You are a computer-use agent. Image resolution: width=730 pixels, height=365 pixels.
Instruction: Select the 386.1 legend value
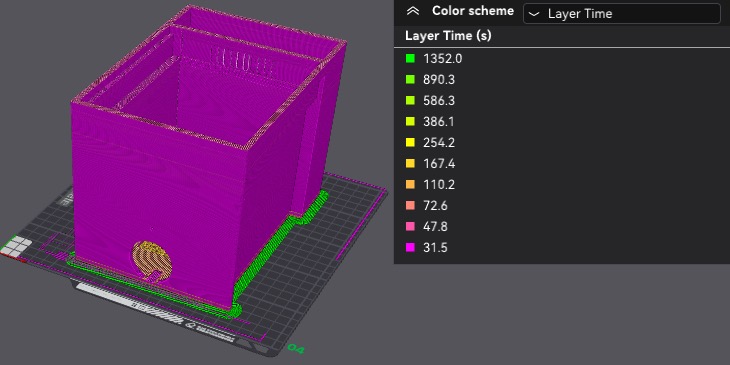click(x=439, y=122)
